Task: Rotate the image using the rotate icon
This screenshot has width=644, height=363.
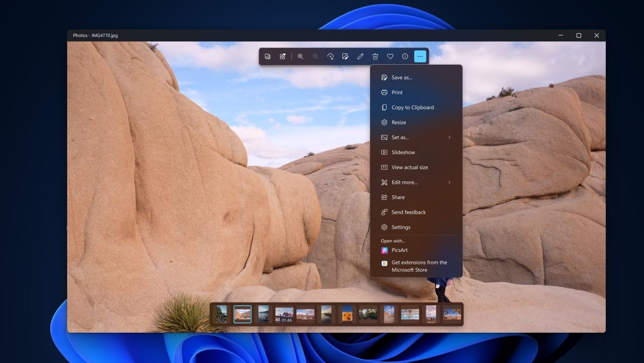Action: point(330,57)
